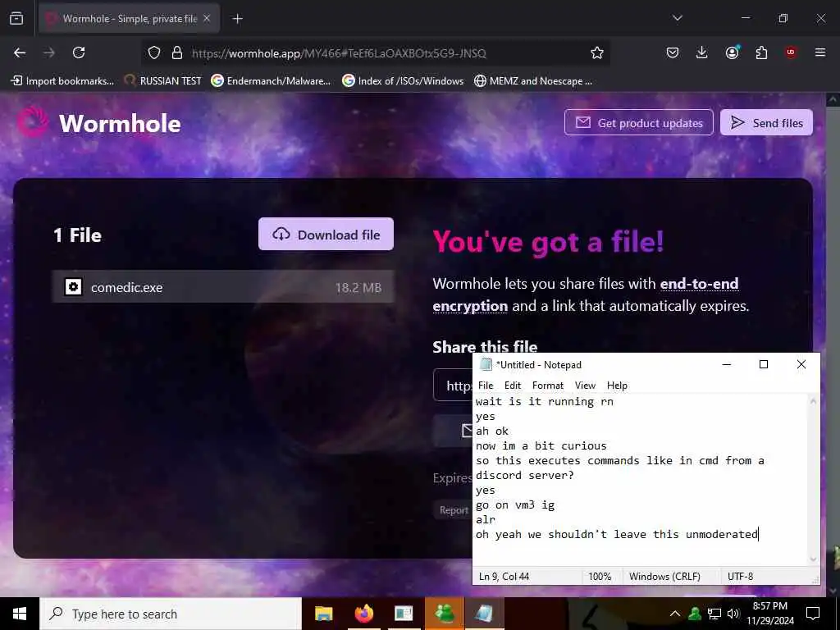The image size is (840, 630).
Task: Click the Notepad title bar icon
Action: [x=486, y=364]
